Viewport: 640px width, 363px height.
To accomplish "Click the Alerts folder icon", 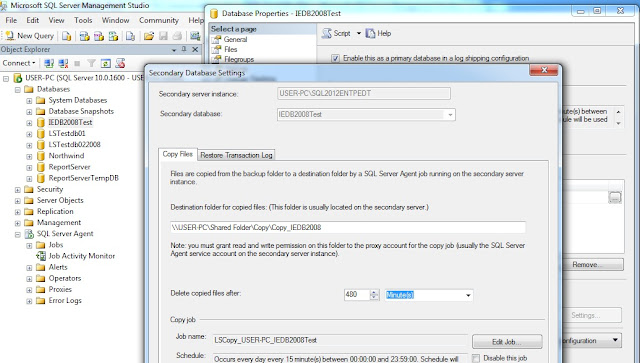I will click(x=40, y=267).
